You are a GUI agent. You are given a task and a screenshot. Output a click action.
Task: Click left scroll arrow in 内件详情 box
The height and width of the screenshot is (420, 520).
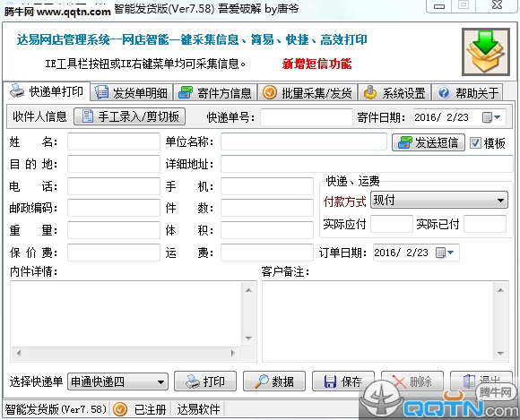click(x=19, y=353)
